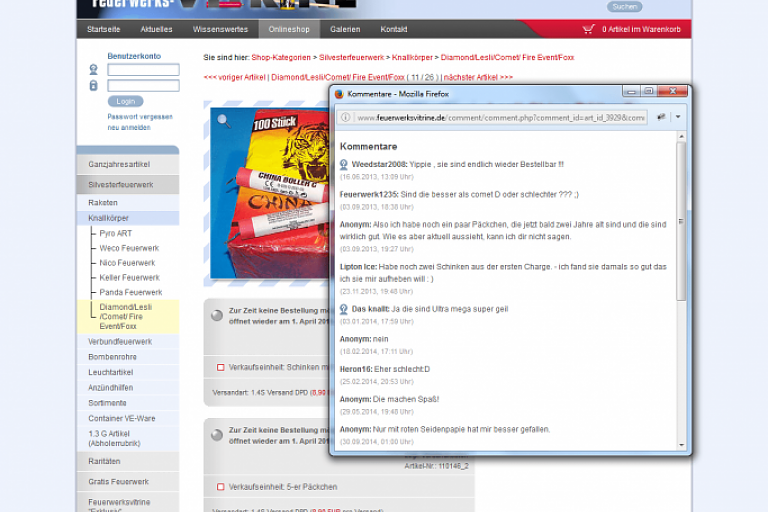Click the password lock icon in Benutzerkonto
Screen dimensions: 768x512
pos(94,85)
